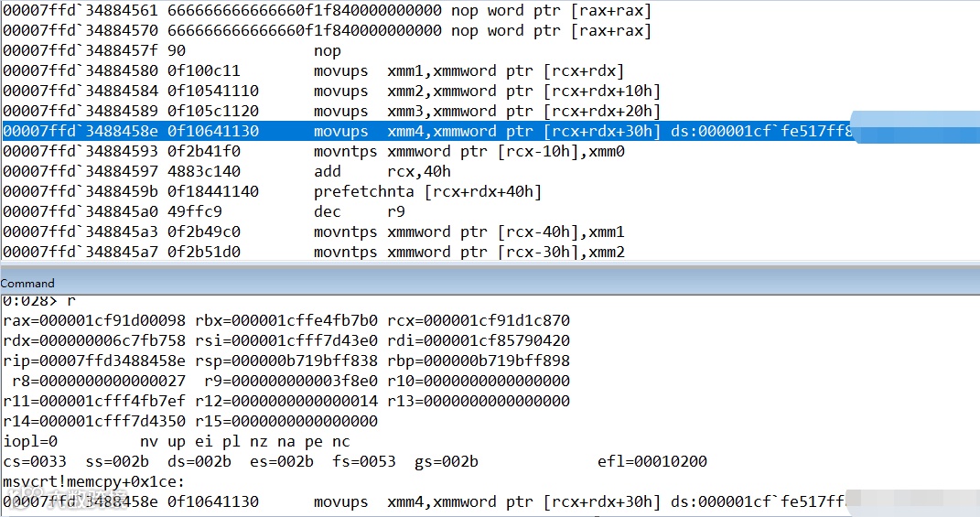Viewport: 980px width, 517px height.
Task: Select the movups xmm2 instruction line
Action: (x=332, y=91)
